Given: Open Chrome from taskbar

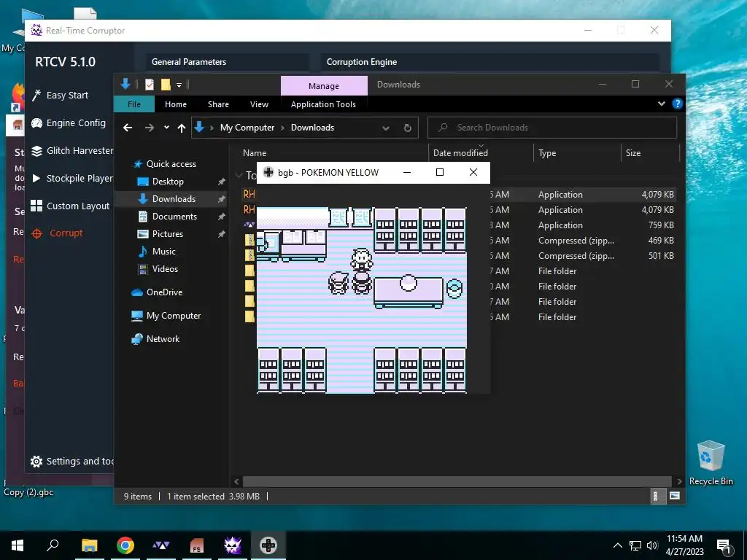Looking at the screenshot, I should [x=125, y=545].
